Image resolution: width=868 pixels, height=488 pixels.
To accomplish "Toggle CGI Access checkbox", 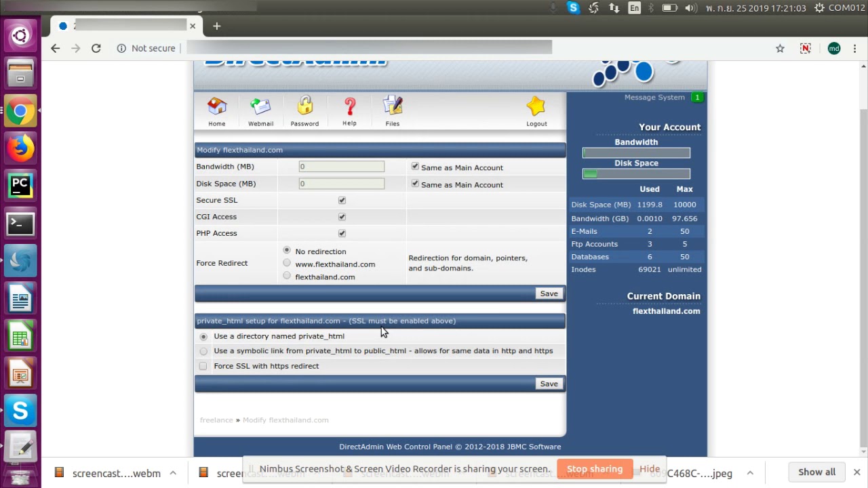I will click(342, 217).
